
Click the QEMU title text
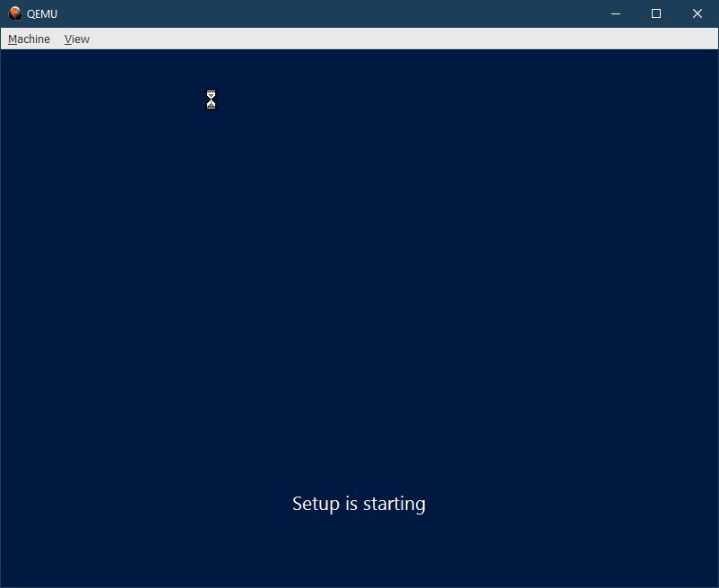42,14
